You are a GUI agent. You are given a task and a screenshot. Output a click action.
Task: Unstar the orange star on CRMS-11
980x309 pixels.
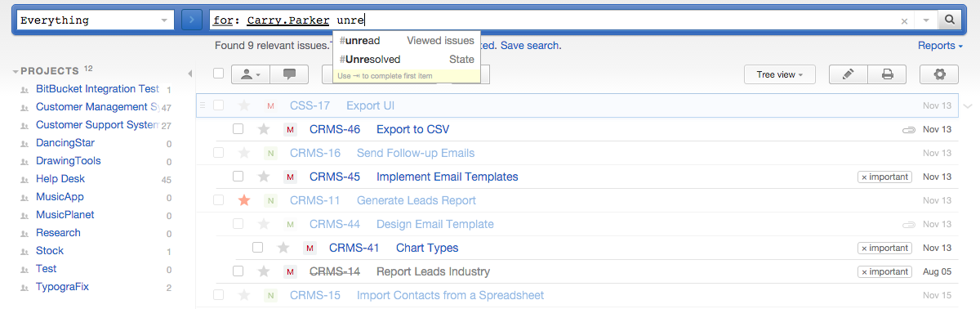(x=243, y=200)
